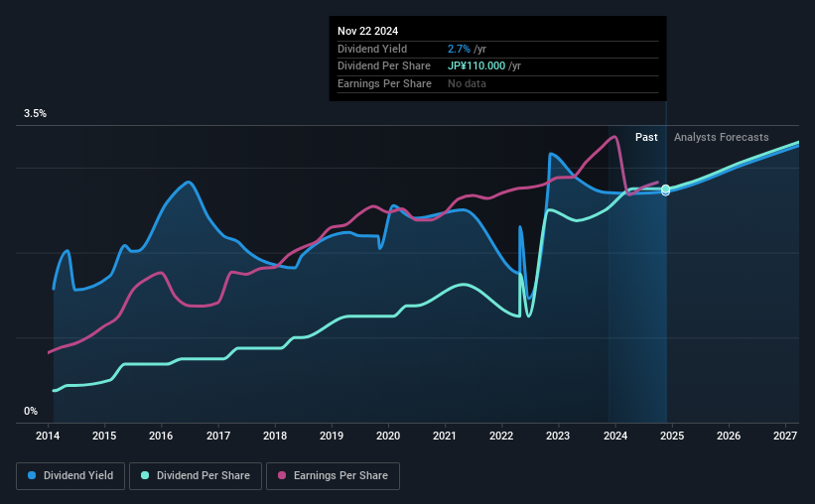
Task: Click the 2027 x-axis year label
Action: coord(785,436)
